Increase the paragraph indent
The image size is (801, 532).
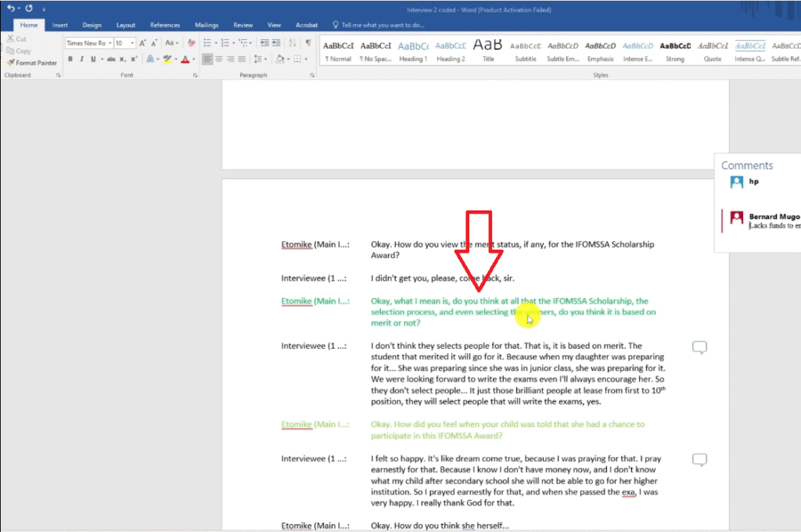tap(276, 43)
